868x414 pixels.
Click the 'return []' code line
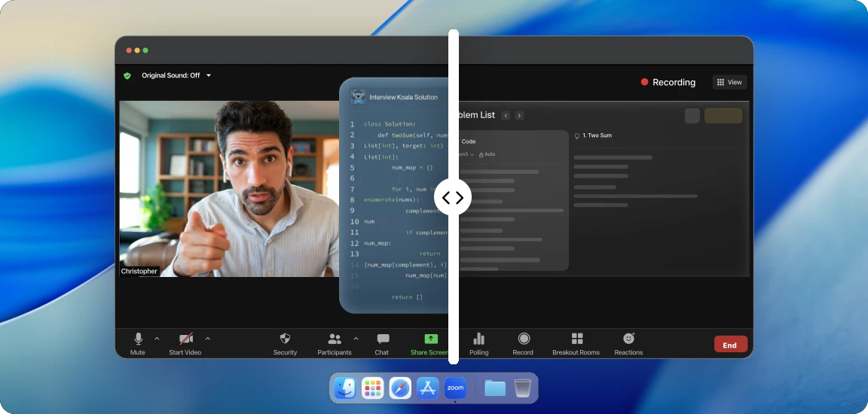(x=407, y=297)
